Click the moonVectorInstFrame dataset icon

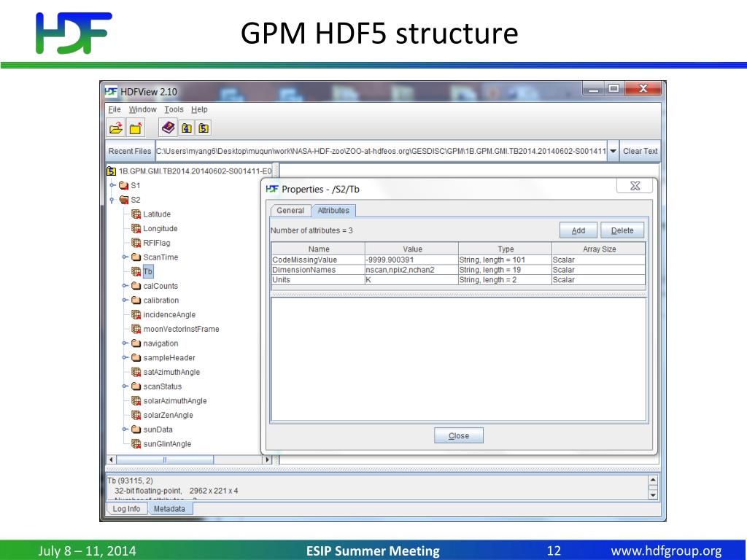tap(136, 329)
